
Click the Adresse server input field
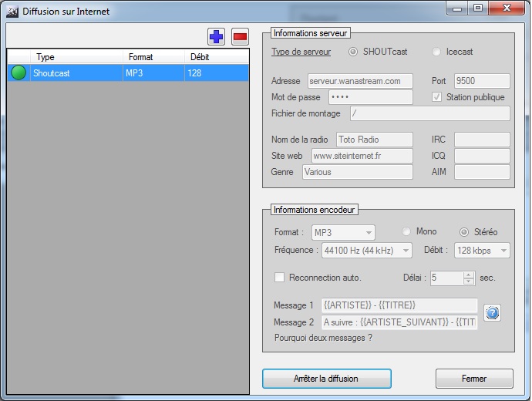pyautogui.click(x=359, y=81)
